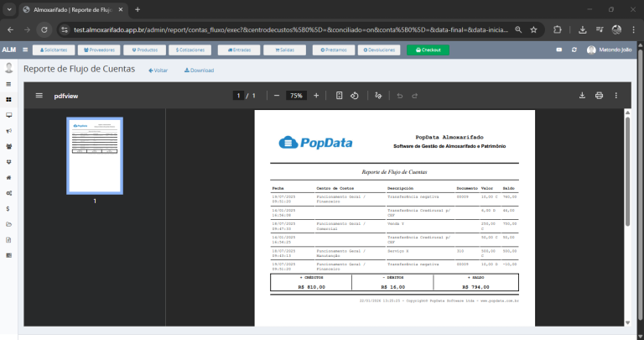The image size is (644, 340).
Task: Open the Solicitantes menu item
Action: 55,50
